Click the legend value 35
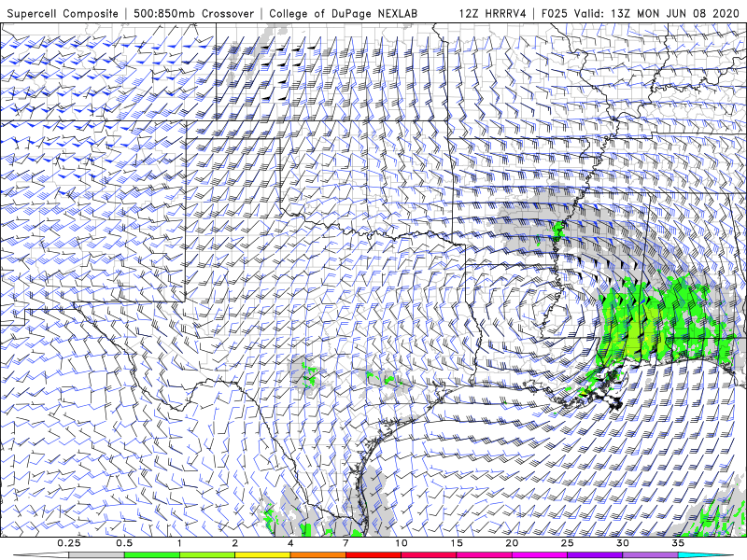The width and height of the screenshot is (747, 560). point(678,543)
